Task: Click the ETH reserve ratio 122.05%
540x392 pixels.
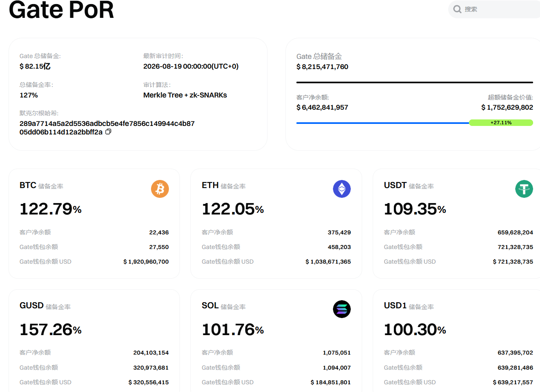Action: 233,209
